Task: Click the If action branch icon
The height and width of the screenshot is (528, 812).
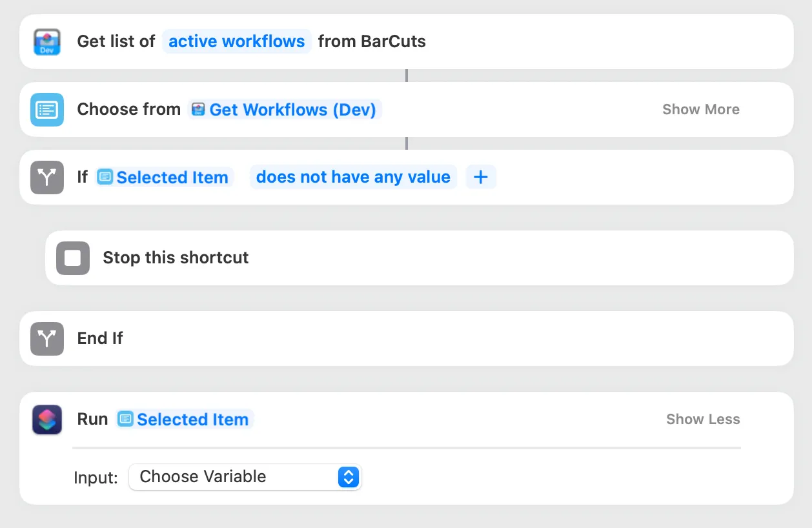Action: tap(46, 177)
